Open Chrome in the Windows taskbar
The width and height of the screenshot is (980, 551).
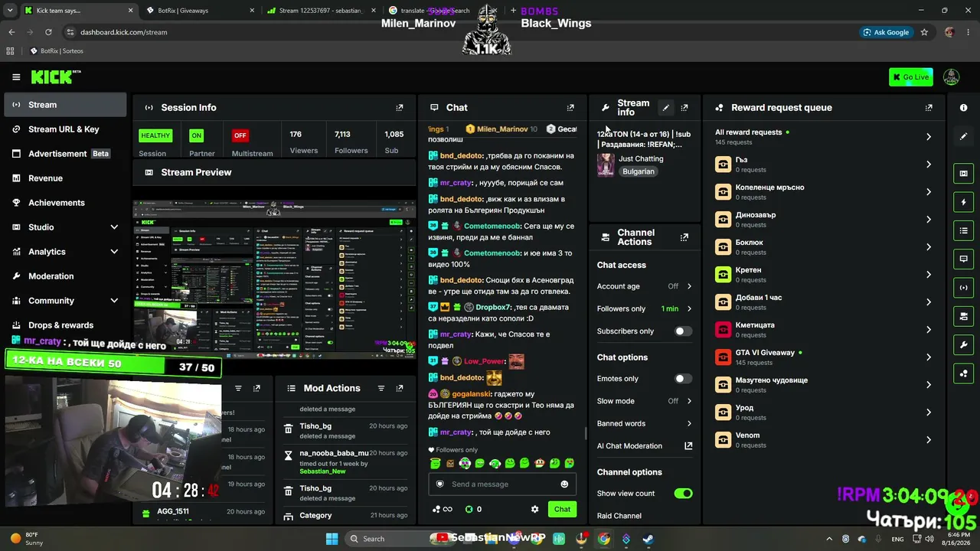pos(604,539)
